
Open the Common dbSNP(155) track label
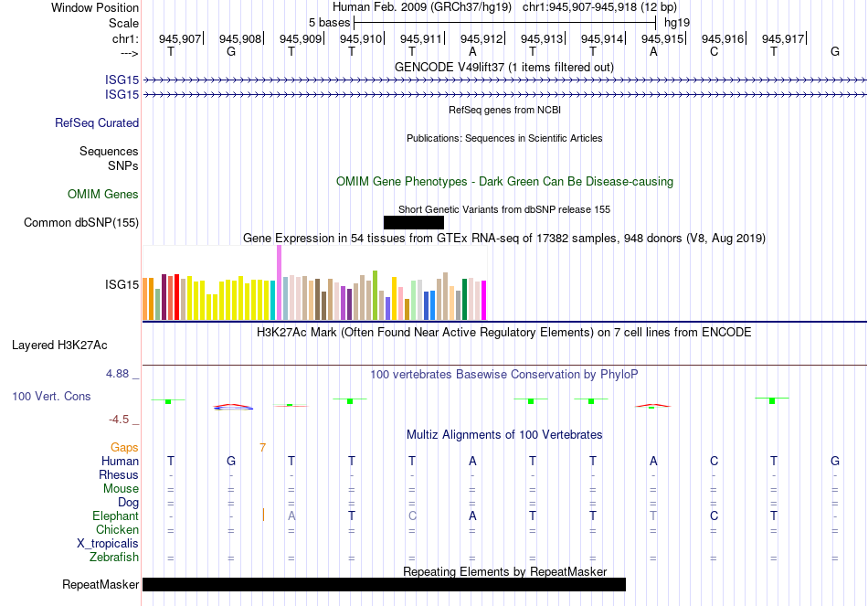[81, 223]
